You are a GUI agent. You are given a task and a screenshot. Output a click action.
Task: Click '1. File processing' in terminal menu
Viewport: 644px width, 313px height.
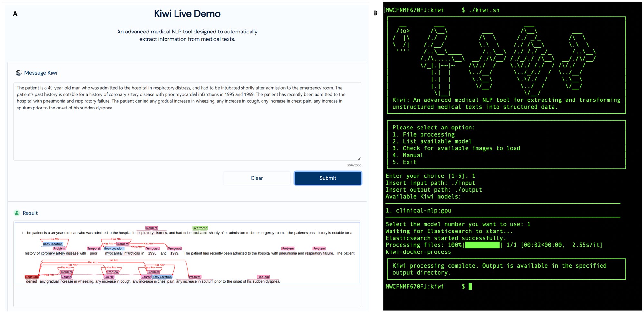coord(423,134)
